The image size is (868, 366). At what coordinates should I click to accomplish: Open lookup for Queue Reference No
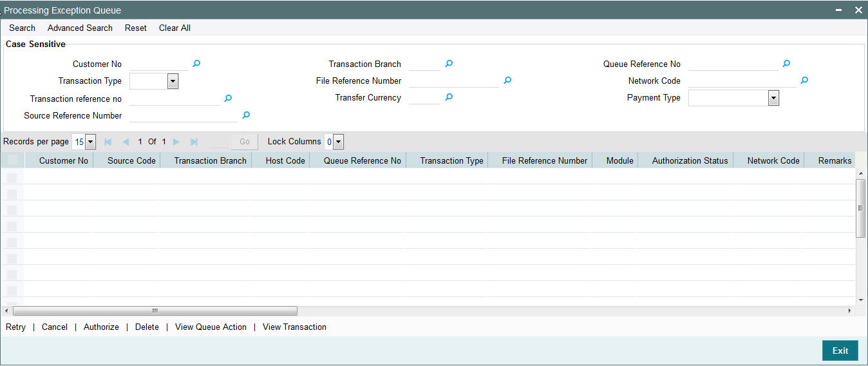[786, 63]
